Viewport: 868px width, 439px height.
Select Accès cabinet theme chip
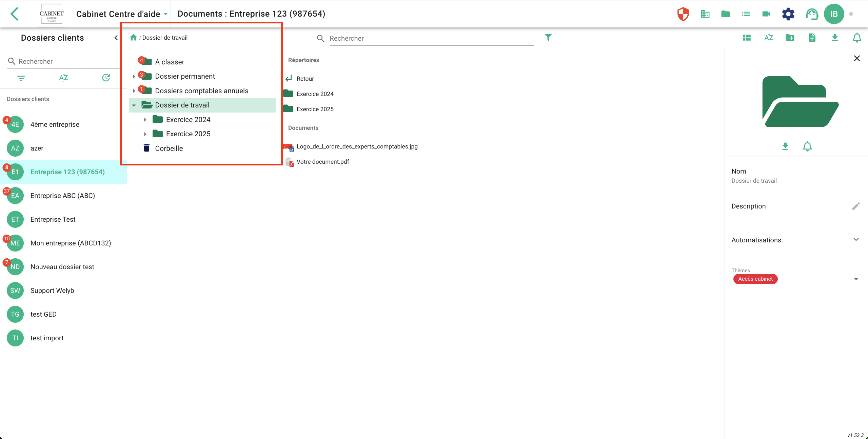click(755, 279)
